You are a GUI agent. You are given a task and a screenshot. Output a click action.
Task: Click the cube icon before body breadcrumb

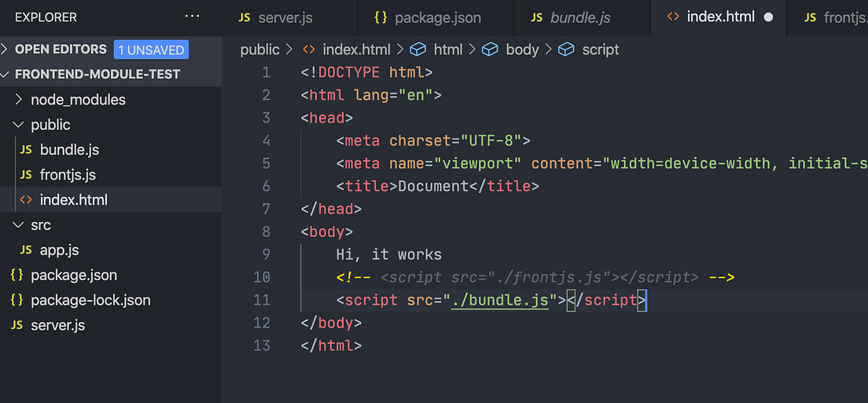[490, 50]
